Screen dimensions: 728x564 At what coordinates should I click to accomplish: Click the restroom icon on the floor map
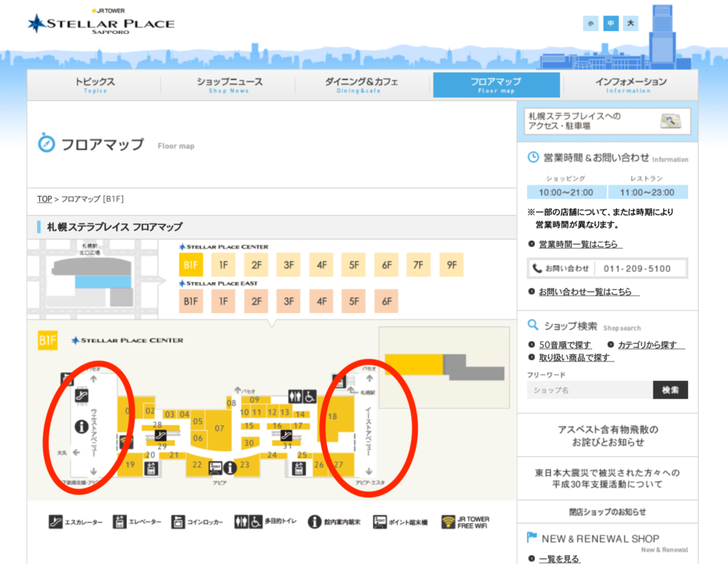pos(295,396)
